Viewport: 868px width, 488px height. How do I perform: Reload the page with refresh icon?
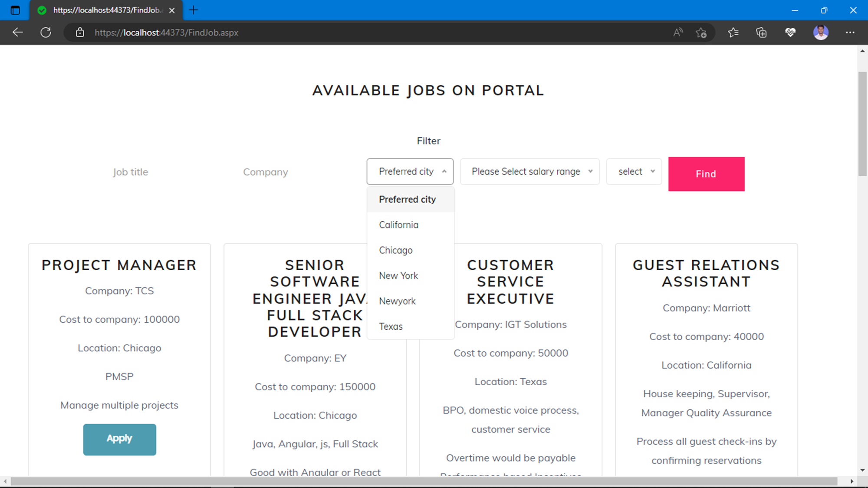coord(46,33)
